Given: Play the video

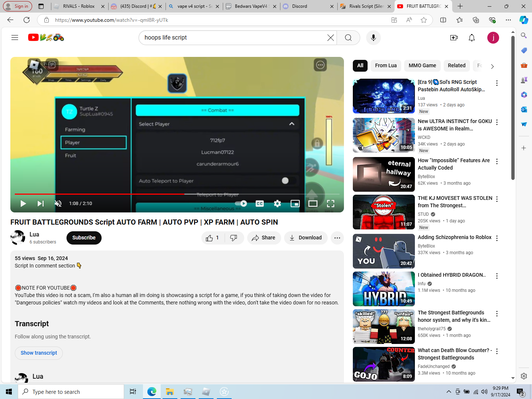Looking at the screenshot, I should [23, 204].
